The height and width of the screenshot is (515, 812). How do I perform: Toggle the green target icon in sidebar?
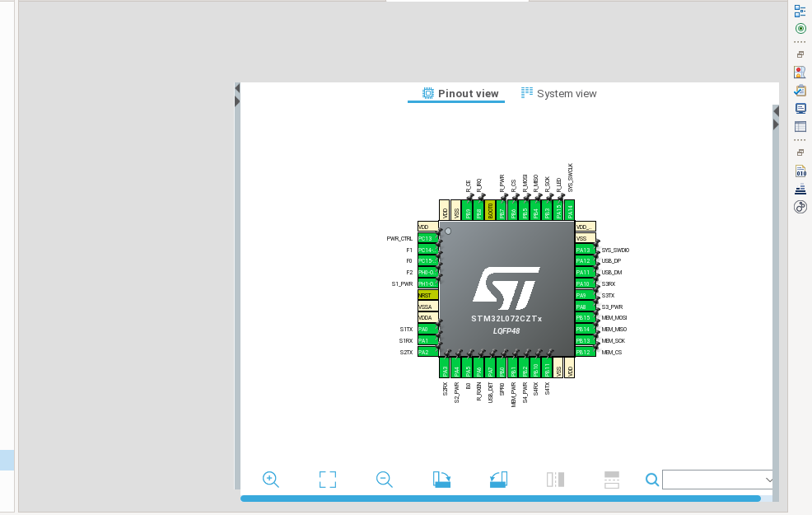[800, 28]
